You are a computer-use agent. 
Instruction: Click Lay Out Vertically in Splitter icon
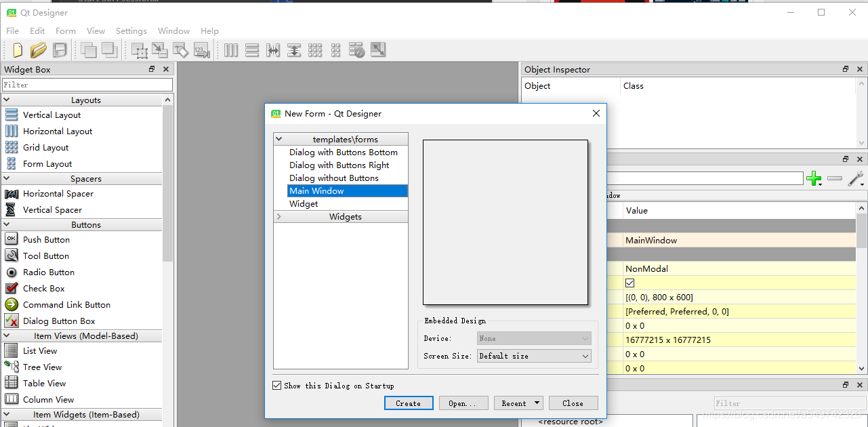(294, 49)
